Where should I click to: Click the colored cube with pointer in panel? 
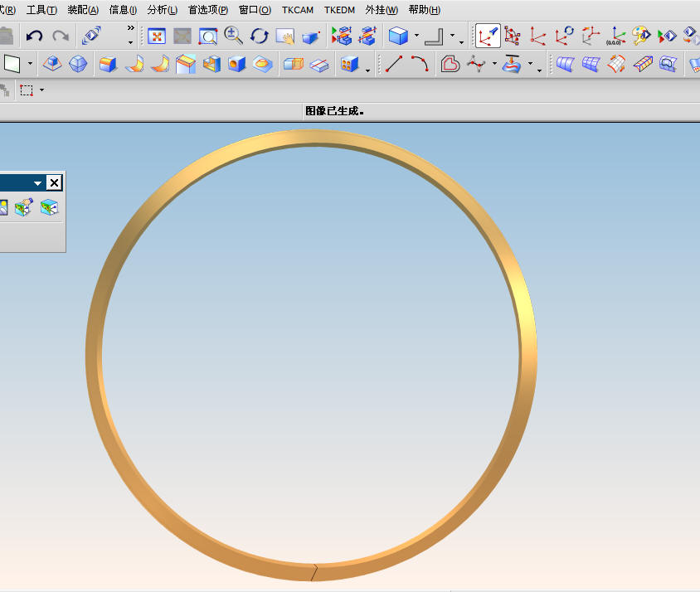coord(24,207)
